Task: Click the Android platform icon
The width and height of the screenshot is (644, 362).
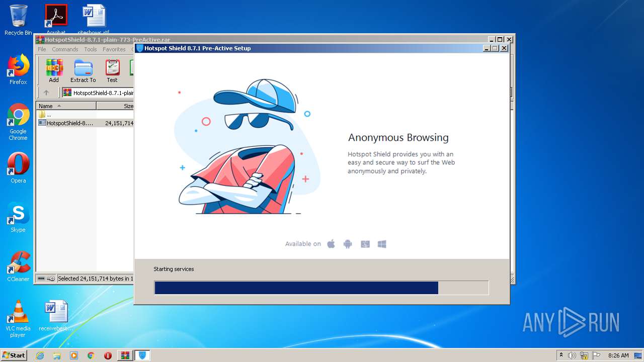Action: (348, 244)
